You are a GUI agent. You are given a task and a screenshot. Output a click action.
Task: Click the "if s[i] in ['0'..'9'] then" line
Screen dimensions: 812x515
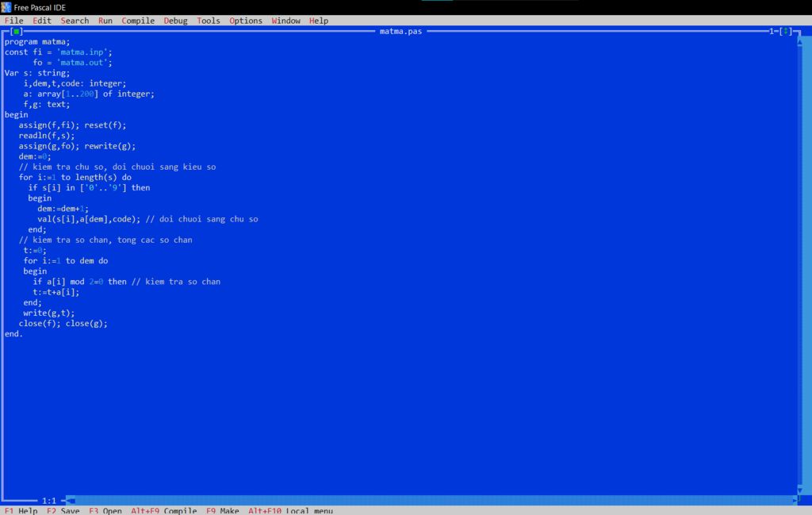pos(89,187)
